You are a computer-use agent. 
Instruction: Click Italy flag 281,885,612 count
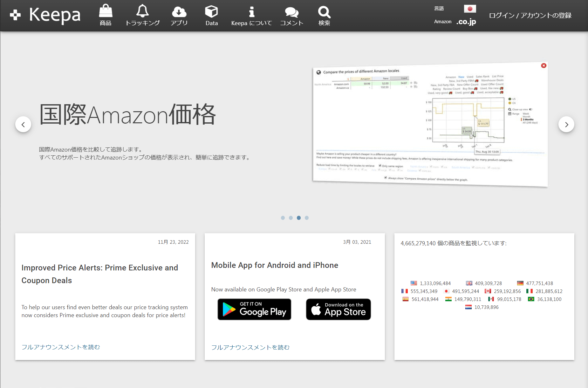pyautogui.click(x=544, y=291)
